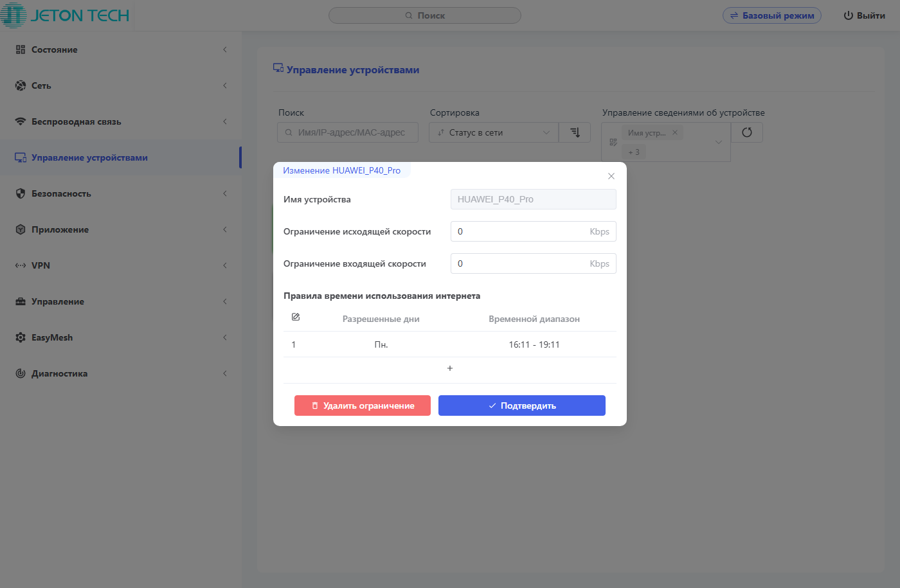
Task: Switch to Базовый режим
Action: [771, 15]
